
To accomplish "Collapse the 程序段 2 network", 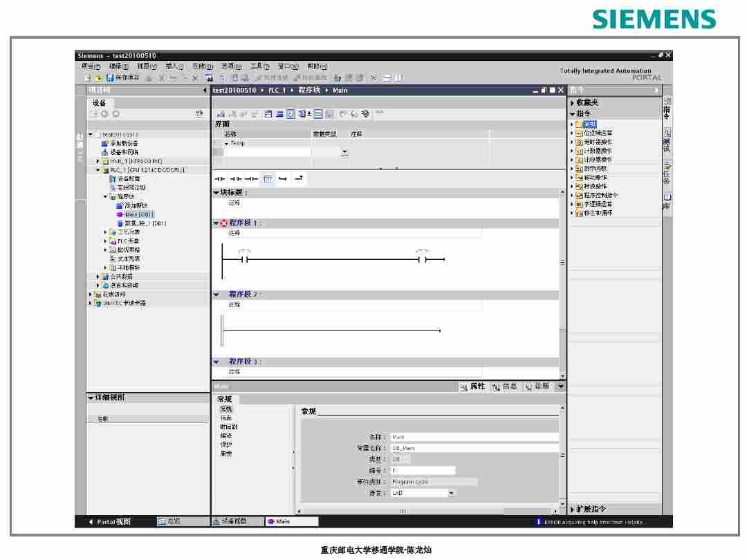I will coord(216,295).
